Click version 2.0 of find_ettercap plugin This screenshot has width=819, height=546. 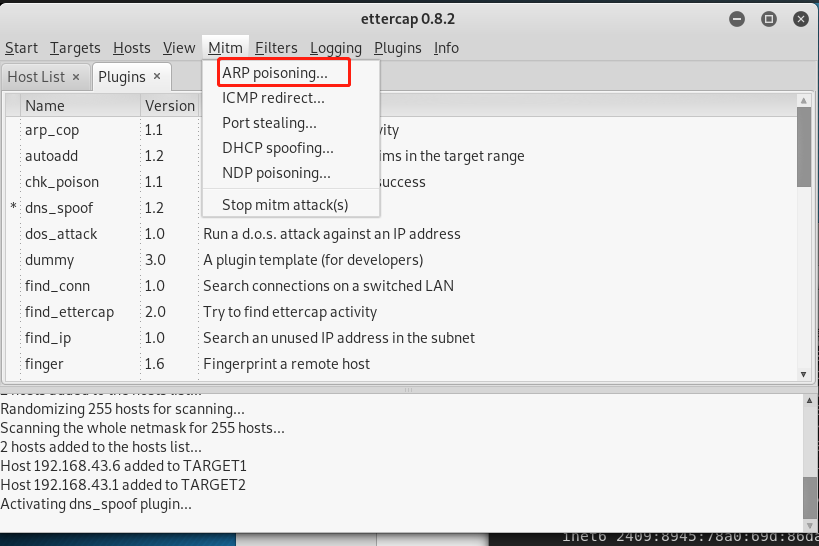155,312
